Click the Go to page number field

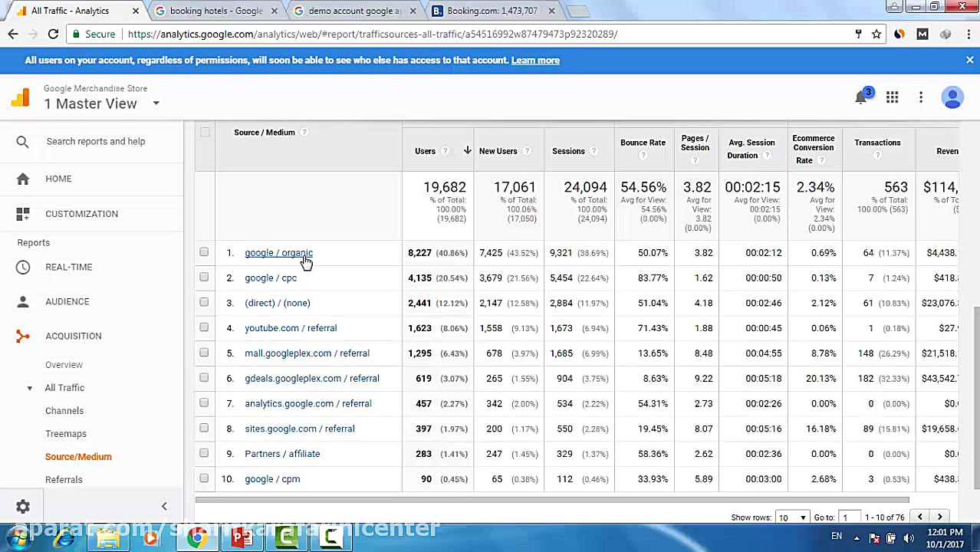point(851,517)
